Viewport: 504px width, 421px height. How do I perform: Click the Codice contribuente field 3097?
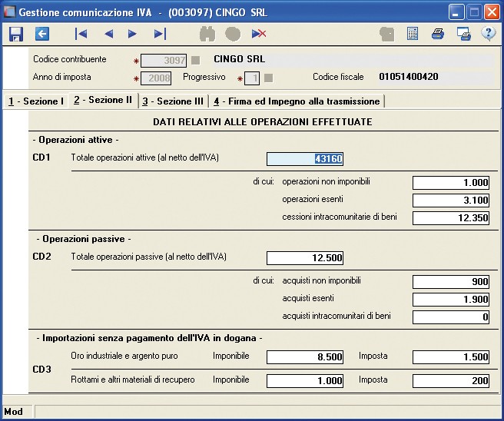[x=164, y=61]
